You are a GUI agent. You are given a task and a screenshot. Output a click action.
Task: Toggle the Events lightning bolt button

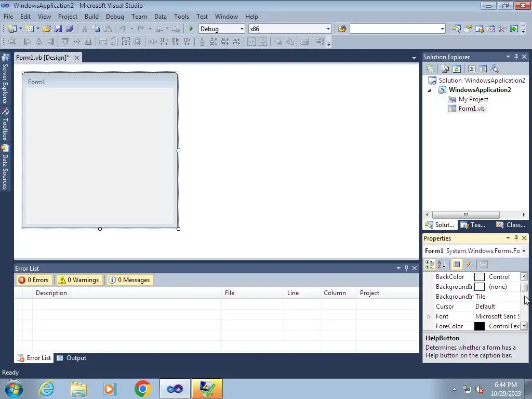(x=468, y=264)
